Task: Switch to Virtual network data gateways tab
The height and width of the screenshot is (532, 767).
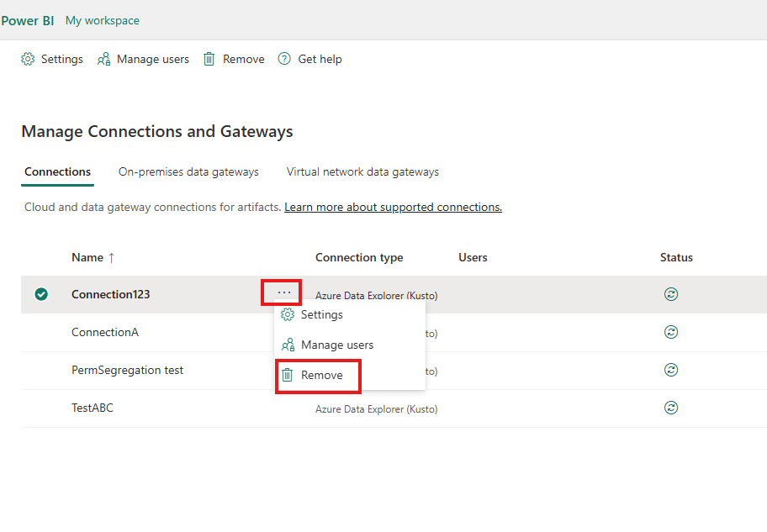Action: (x=362, y=172)
